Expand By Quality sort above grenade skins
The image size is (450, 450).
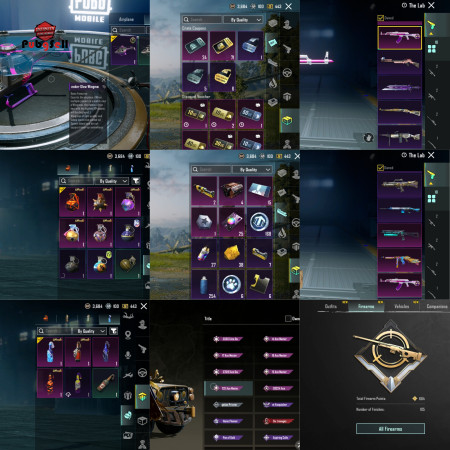(x=113, y=181)
